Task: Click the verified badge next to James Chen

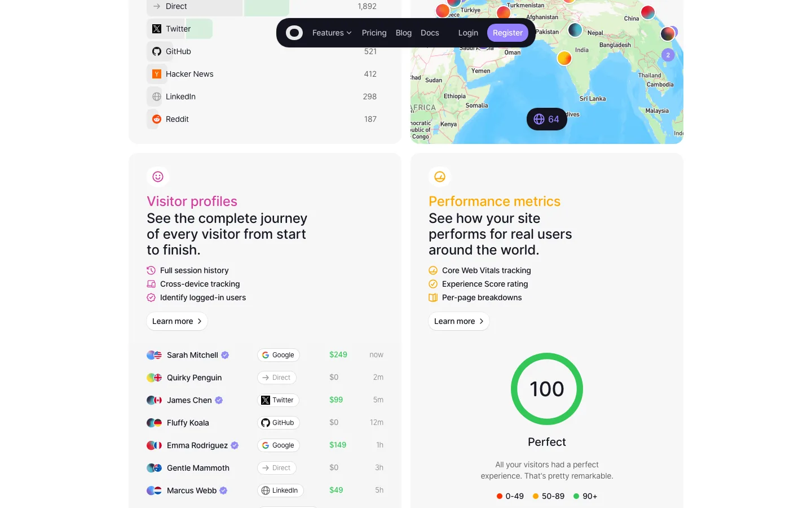Action: pyautogui.click(x=219, y=400)
